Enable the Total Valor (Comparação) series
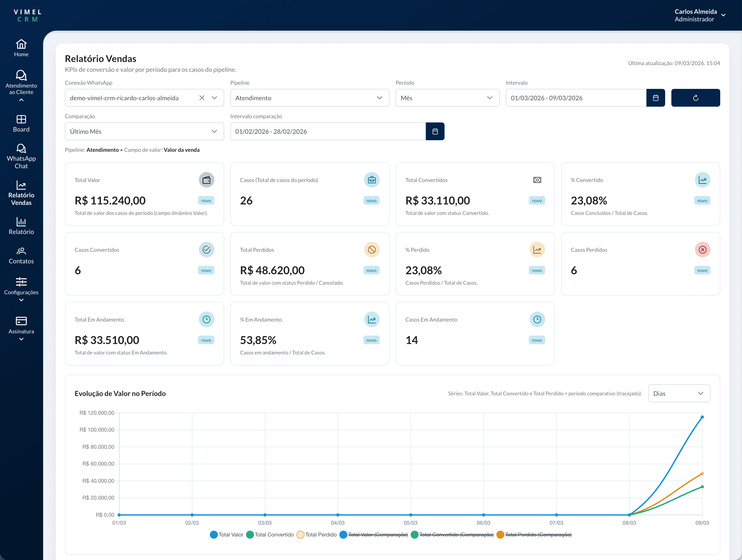This screenshot has height=560, width=742. click(373, 534)
